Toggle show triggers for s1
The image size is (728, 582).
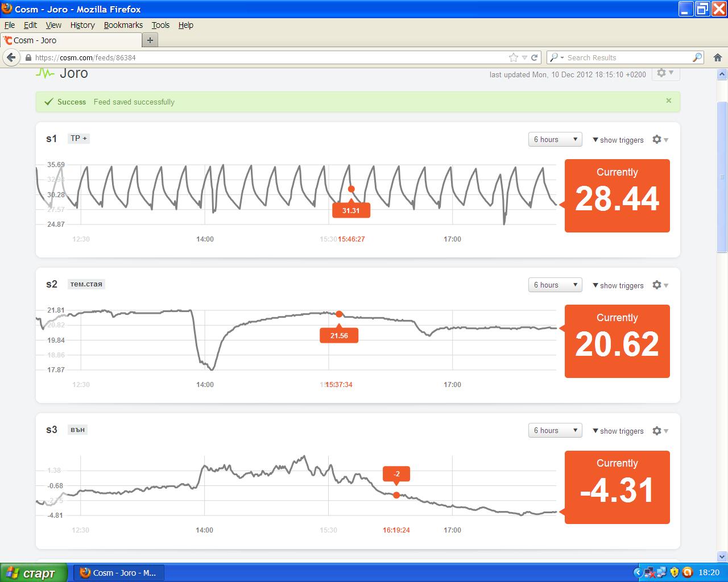point(618,140)
